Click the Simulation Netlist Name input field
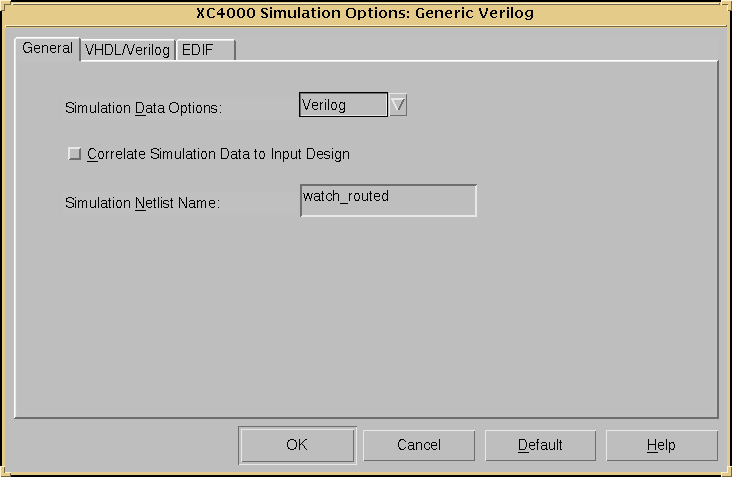The width and height of the screenshot is (732, 477). pos(388,200)
